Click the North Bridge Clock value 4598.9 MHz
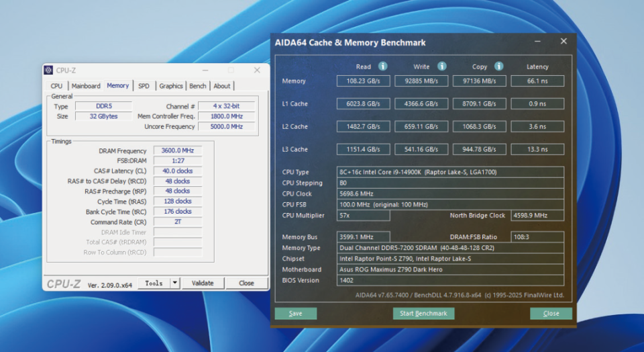Viewport: 644px width, 352px height. pos(537,215)
